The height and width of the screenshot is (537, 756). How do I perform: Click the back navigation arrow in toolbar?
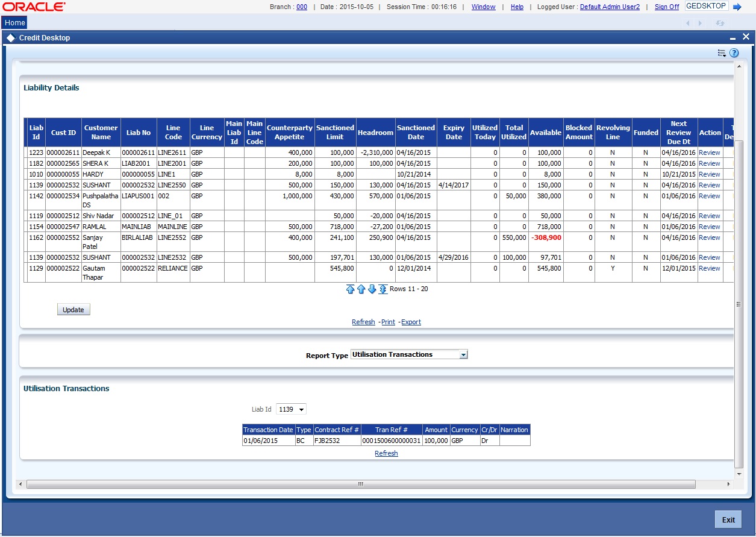pos(688,23)
